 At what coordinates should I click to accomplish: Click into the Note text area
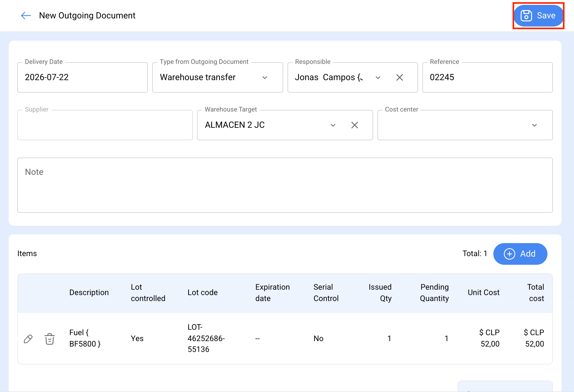coord(285,185)
